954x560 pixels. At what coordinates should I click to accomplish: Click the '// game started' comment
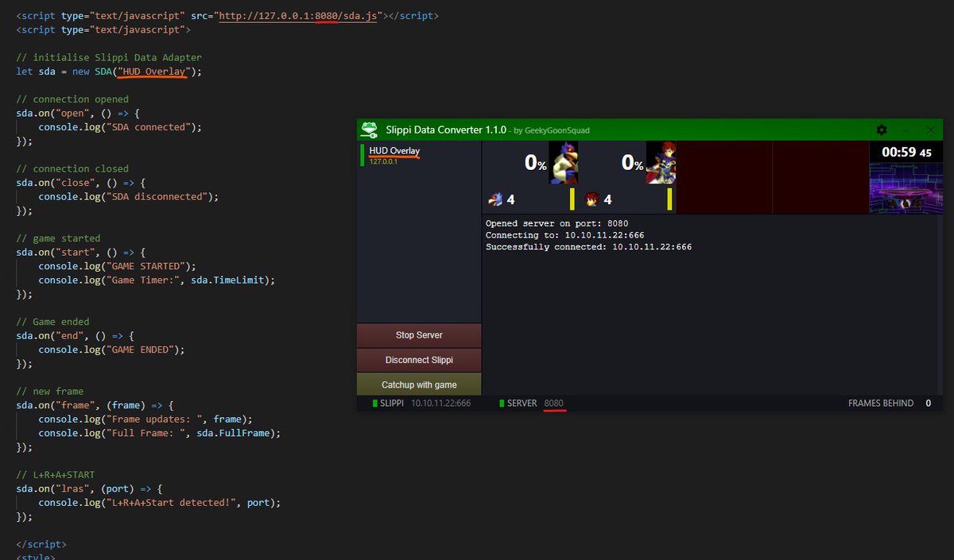pos(58,238)
